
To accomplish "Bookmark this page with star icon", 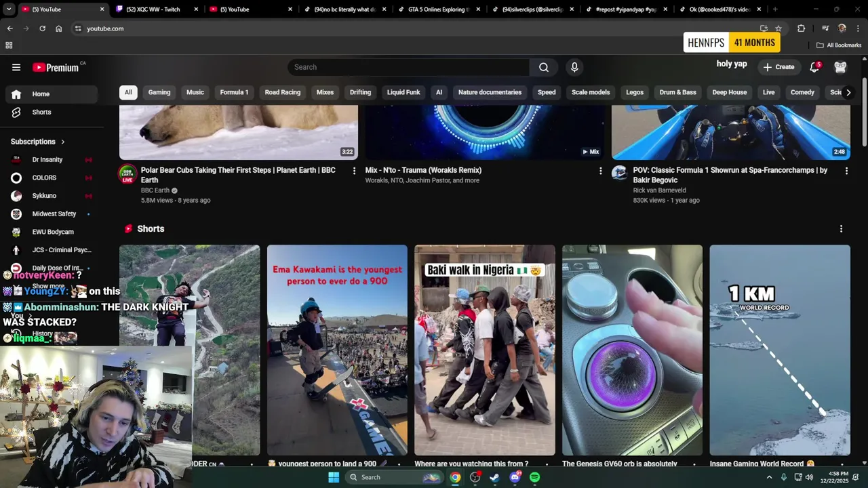I will (x=778, y=28).
